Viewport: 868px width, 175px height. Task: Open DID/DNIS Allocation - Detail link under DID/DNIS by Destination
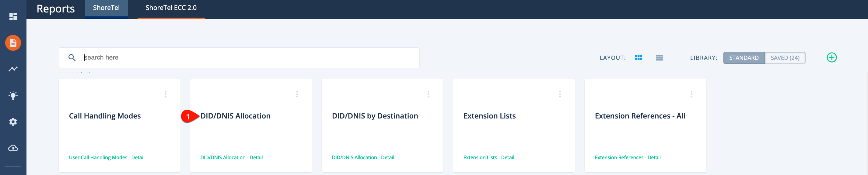click(363, 157)
